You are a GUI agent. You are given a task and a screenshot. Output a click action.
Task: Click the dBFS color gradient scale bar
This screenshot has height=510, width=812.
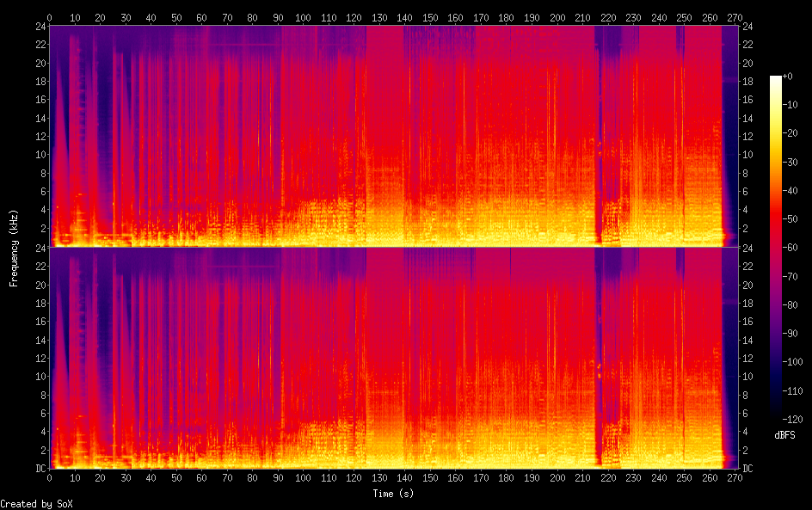coord(775,247)
